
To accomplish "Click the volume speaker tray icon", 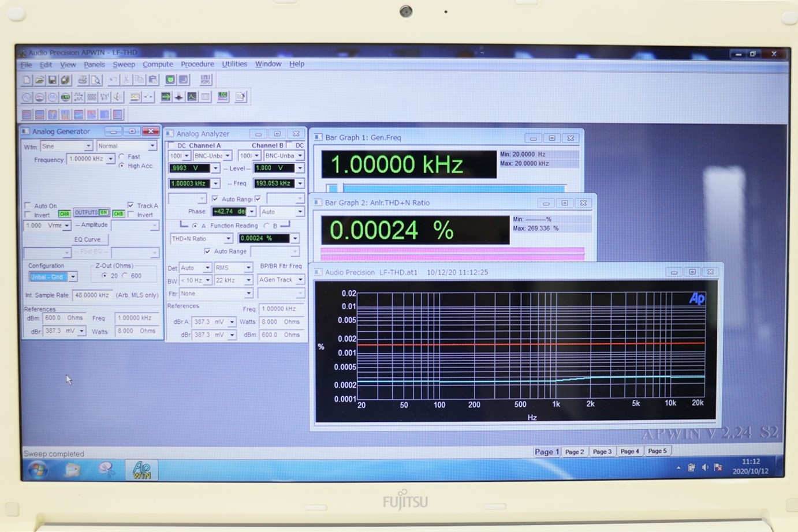I will coord(705,467).
